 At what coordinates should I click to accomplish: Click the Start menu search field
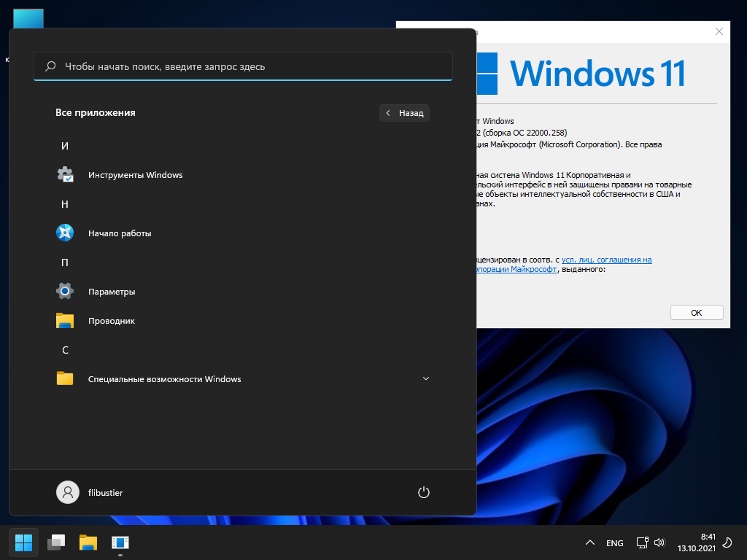coord(243,66)
